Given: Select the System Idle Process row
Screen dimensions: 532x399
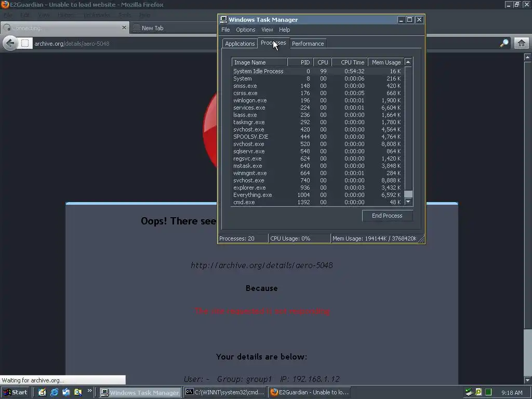Looking at the screenshot, I should (317, 71).
